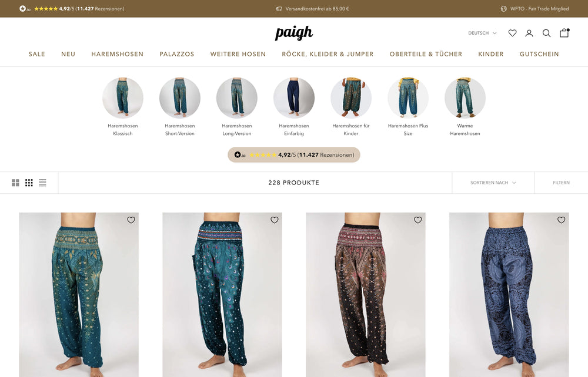The height and width of the screenshot is (377, 588).
Task: Switch to large two-column grid view
Action: click(x=15, y=183)
